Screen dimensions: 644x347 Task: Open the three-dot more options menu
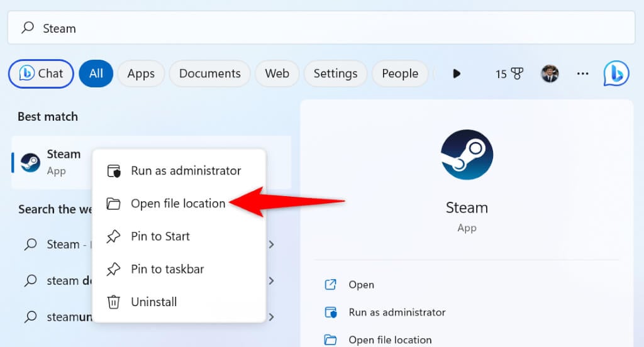[582, 74]
